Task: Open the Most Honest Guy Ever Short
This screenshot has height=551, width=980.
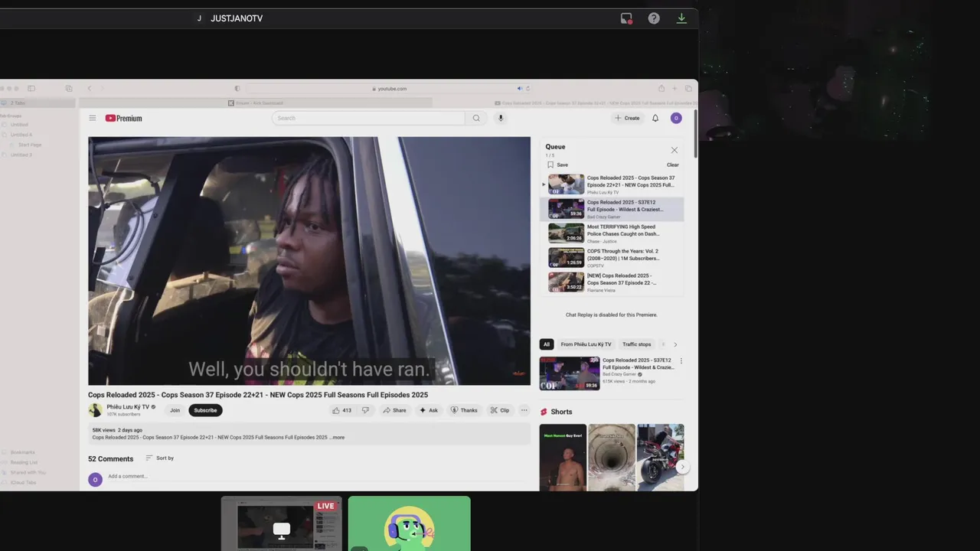Action: pyautogui.click(x=563, y=458)
